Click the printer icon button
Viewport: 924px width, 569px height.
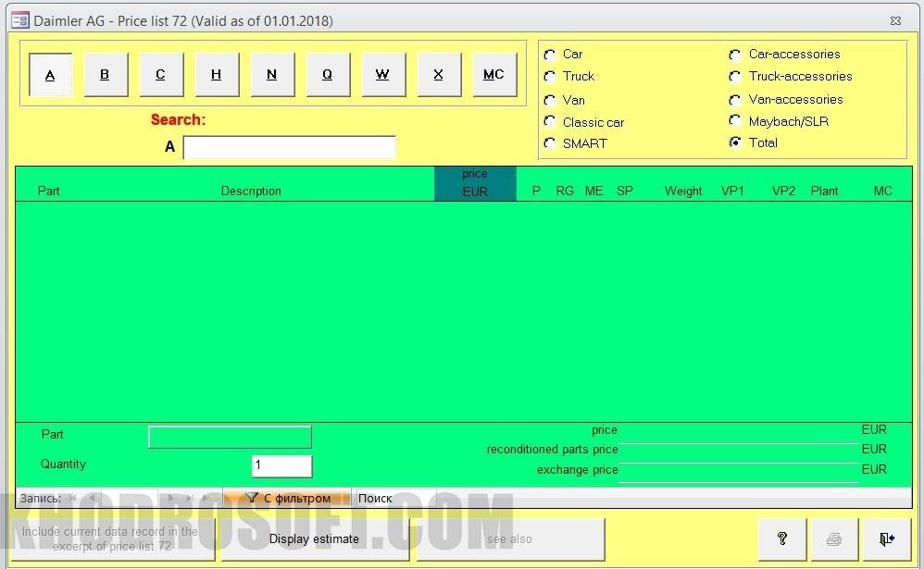(834, 538)
